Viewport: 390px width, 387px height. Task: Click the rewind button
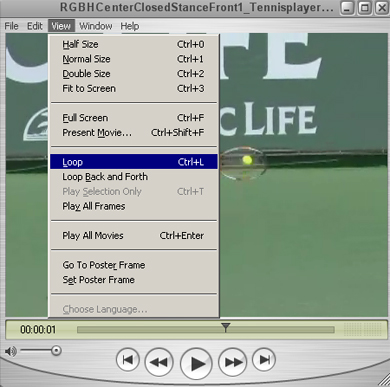click(x=159, y=361)
